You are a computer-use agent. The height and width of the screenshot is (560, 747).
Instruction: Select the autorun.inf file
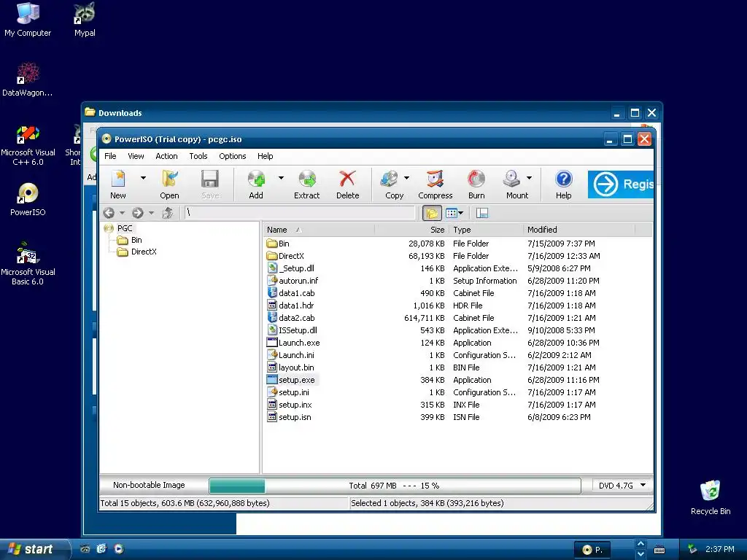click(x=298, y=281)
